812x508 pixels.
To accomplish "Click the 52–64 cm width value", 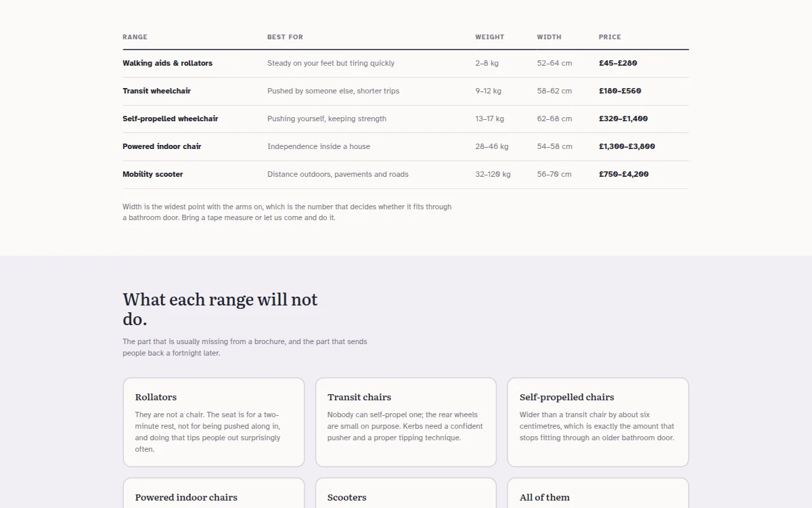I will pyautogui.click(x=555, y=63).
